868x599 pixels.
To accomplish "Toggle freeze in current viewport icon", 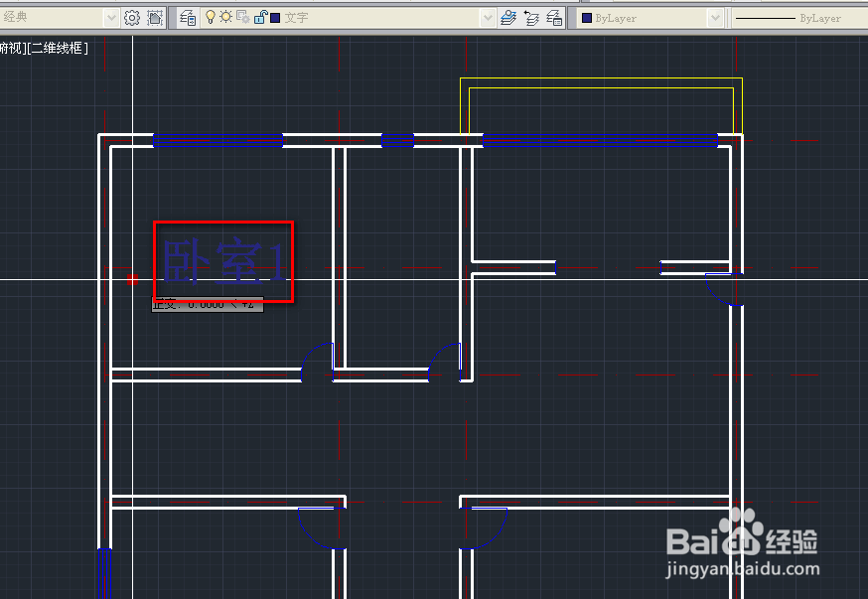I will 243,18.
